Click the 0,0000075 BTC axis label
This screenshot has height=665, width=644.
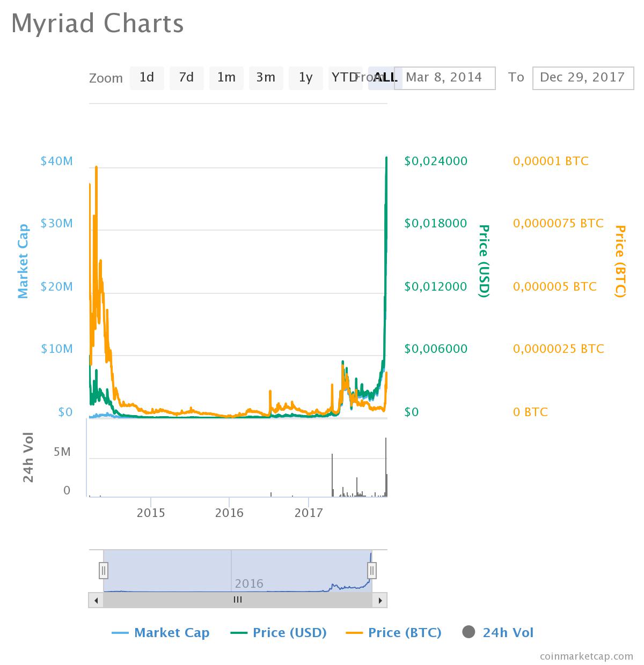558,223
